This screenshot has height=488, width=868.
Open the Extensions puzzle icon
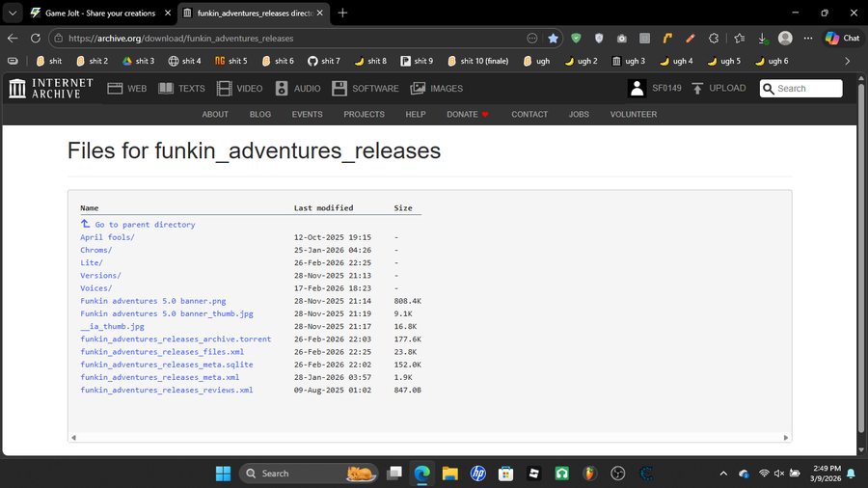coord(713,39)
